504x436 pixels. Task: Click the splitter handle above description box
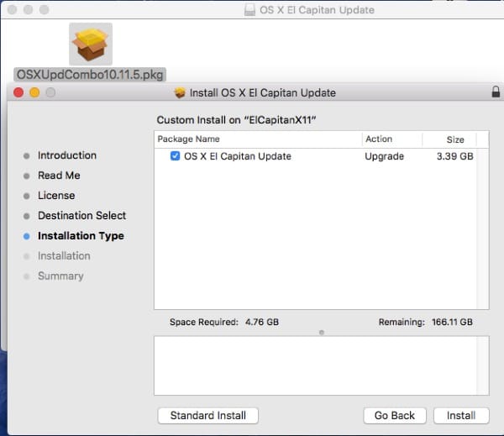(322, 332)
